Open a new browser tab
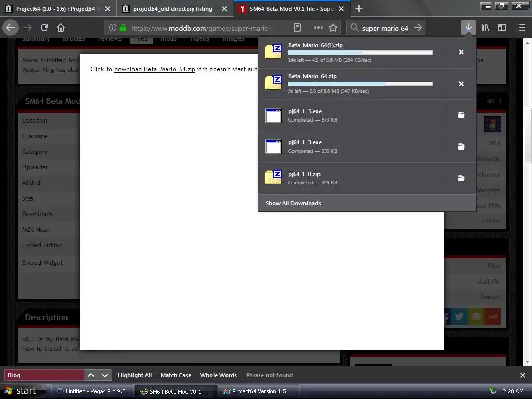532x399 pixels. pyautogui.click(x=359, y=8)
